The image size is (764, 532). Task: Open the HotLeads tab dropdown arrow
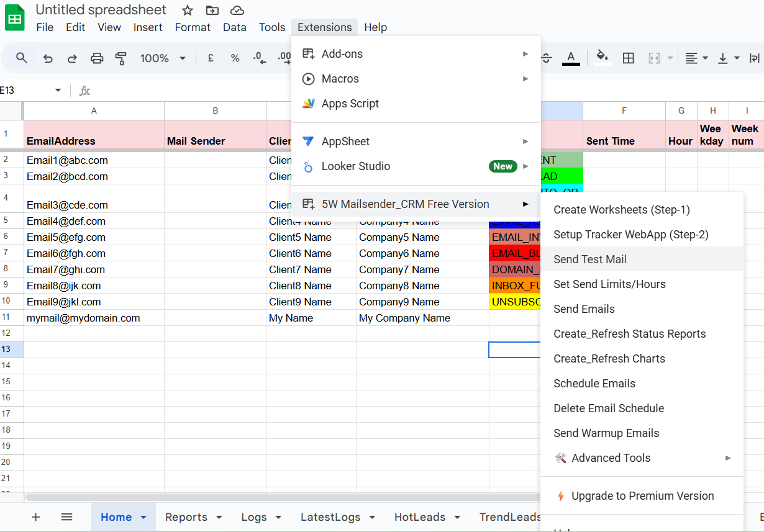coord(457,518)
